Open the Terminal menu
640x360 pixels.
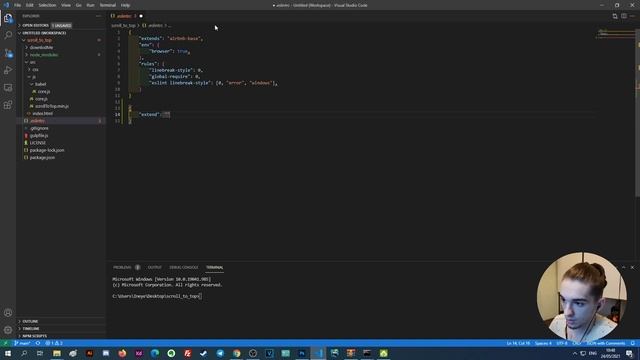tap(108, 5)
